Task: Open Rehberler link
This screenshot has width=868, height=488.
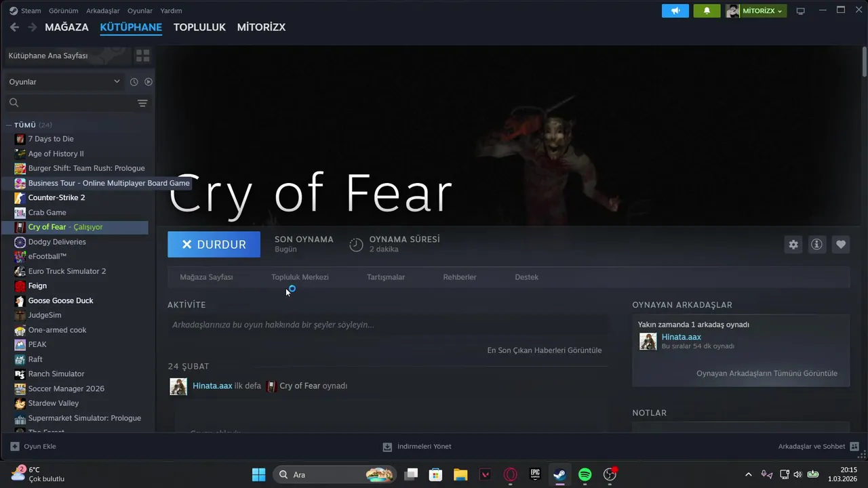Action: [460, 277]
